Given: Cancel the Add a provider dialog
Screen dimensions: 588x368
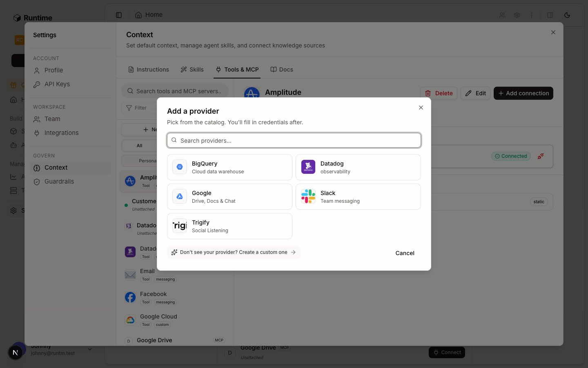Looking at the screenshot, I should (x=405, y=253).
